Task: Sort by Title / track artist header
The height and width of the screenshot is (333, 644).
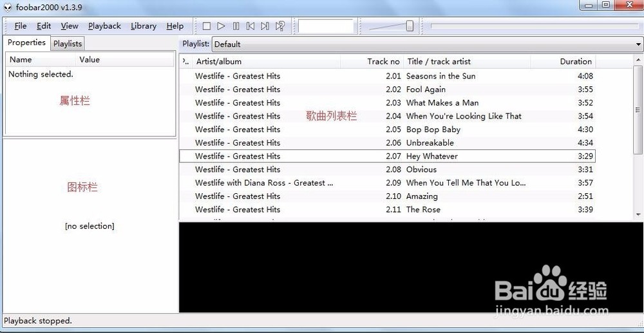Action: tap(467, 62)
